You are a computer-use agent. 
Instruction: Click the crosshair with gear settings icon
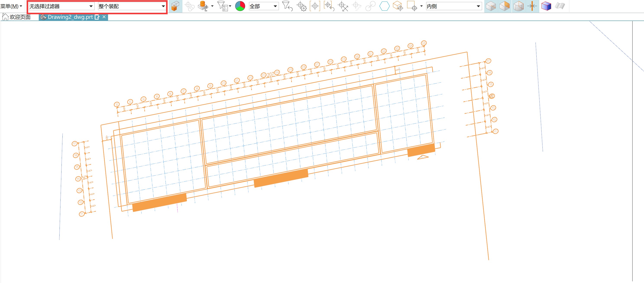click(301, 6)
